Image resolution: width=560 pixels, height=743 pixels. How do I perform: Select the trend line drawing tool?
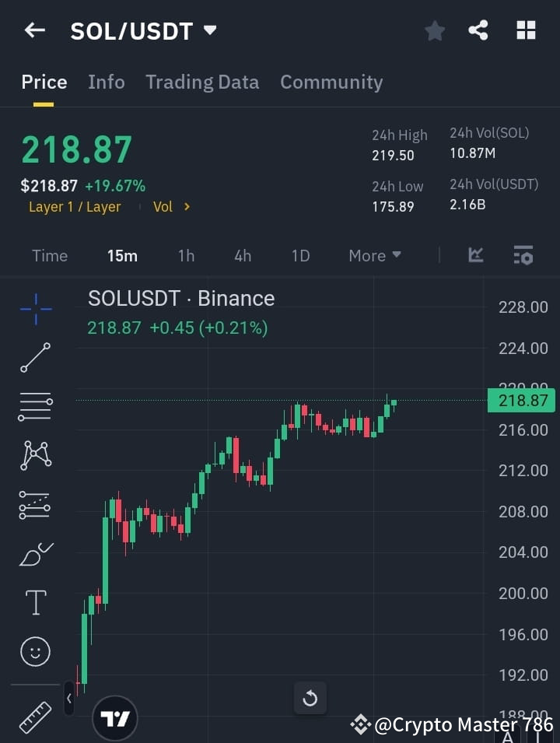[x=35, y=358]
